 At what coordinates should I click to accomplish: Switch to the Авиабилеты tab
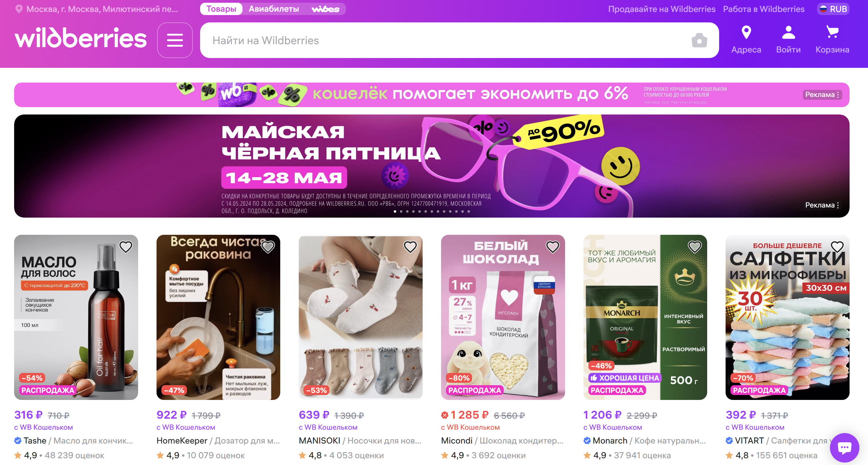pyautogui.click(x=273, y=9)
